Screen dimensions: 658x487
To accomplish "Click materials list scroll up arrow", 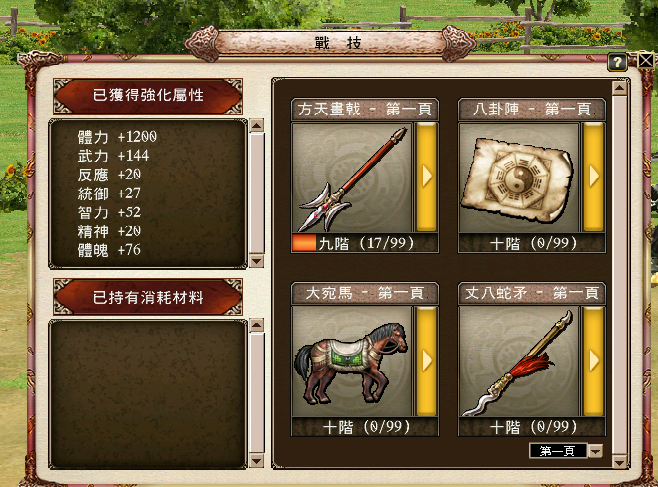I will 256,325.
